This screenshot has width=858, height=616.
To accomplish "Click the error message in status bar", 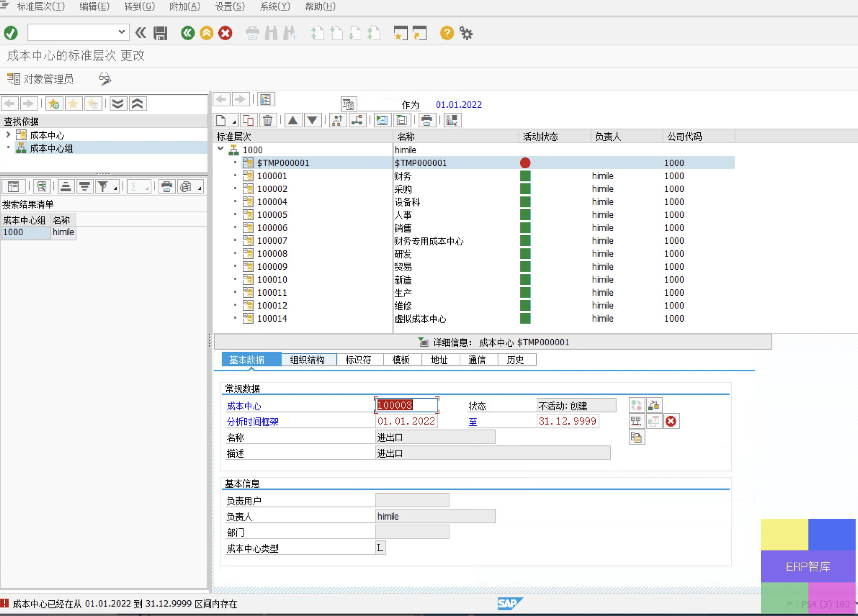I will 125,604.
